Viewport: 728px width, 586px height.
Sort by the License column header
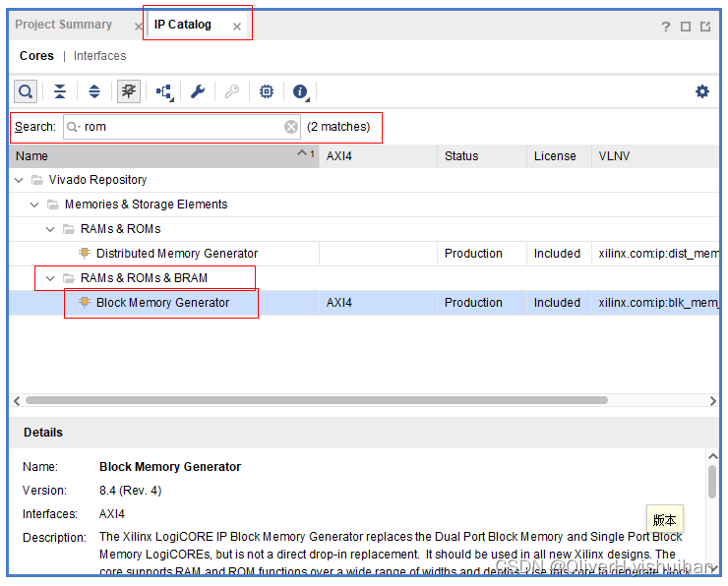point(559,156)
